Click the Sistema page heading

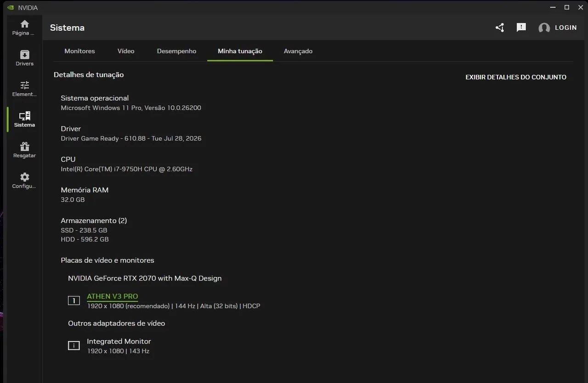point(67,28)
